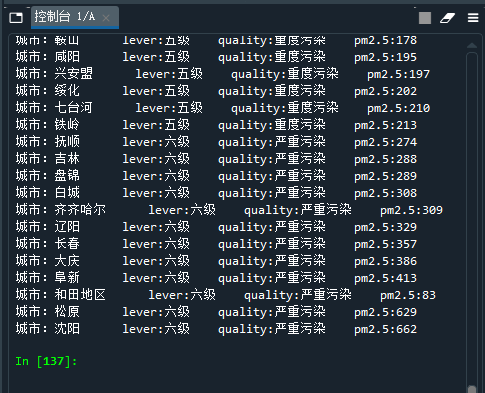This screenshot has width=485, height=393.
Task: Click lever:六级 in the 抚顺 row
Action: 156,142
